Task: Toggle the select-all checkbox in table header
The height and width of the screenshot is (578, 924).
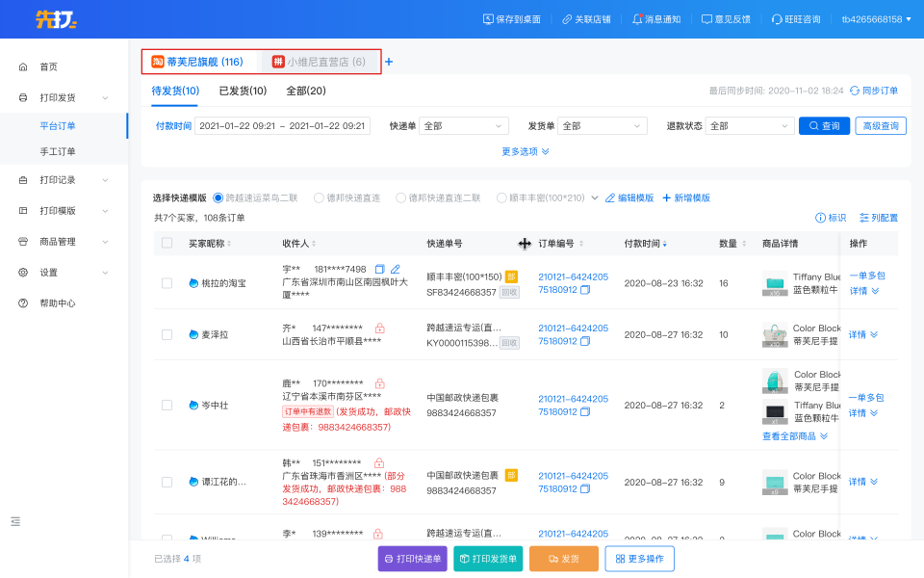Action: tap(167, 244)
